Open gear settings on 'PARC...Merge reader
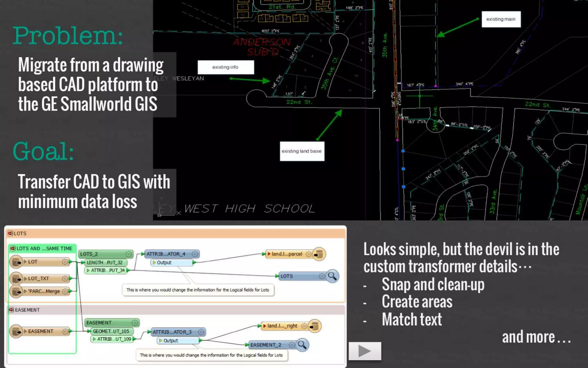588x368 pixels. pos(65,291)
